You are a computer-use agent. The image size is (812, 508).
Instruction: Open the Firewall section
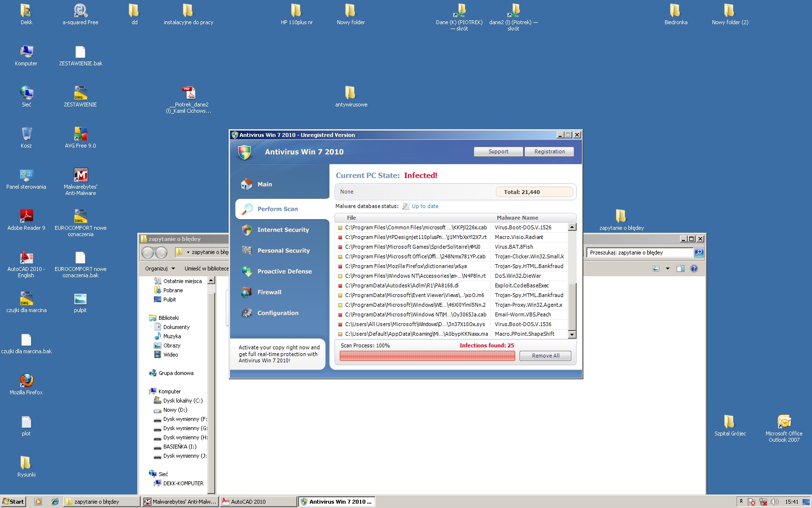point(269,292)
